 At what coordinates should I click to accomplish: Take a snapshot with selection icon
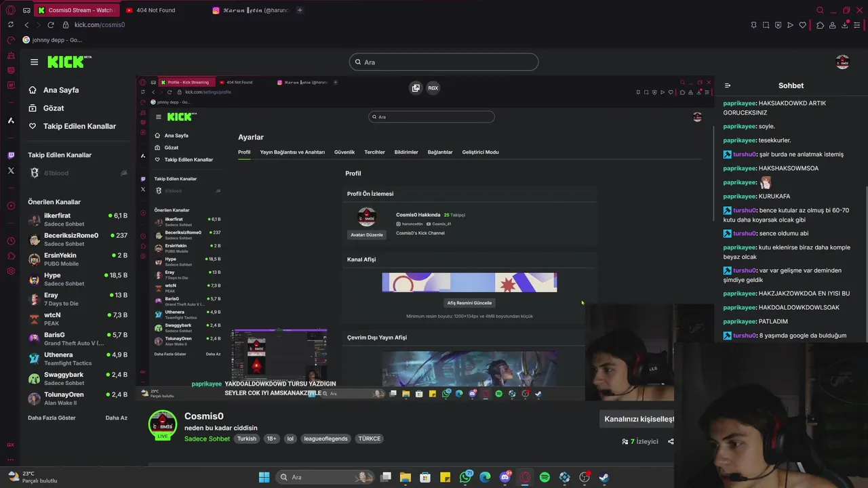pyautogui.click(x=766, y=25)
